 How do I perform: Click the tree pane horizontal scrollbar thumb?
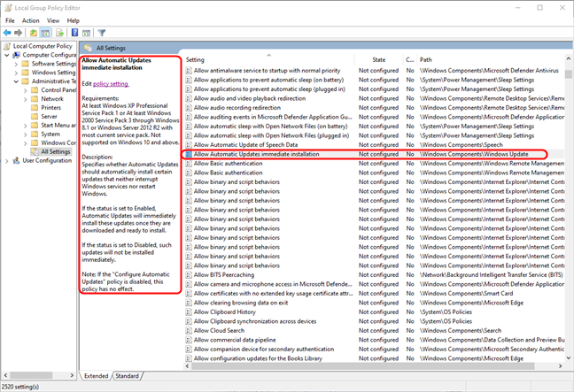pyautogui.click(x=31, y=375)
